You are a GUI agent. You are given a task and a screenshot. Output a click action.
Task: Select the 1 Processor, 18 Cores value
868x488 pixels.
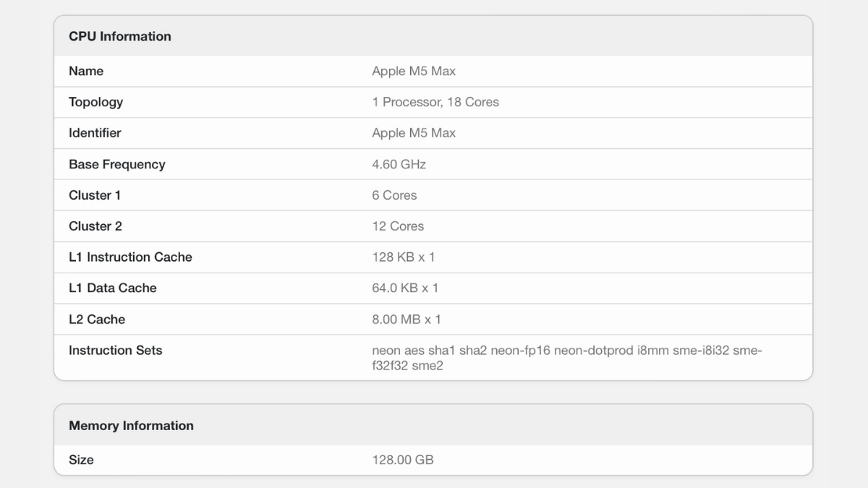click(x=434, y=102)
